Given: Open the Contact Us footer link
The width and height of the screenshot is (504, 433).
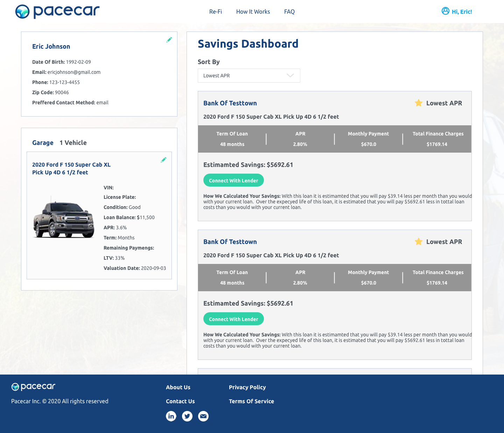Looking at the screenshot, I should click(180, 401).
